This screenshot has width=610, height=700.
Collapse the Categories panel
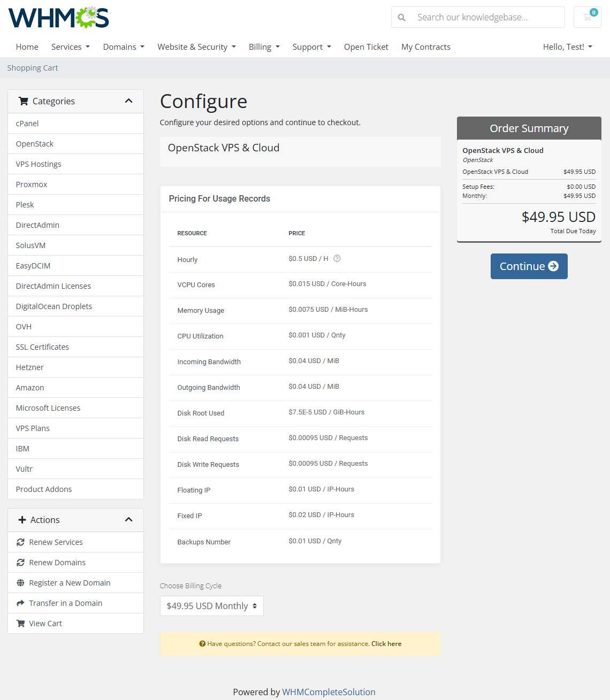[x=128, y=101]
